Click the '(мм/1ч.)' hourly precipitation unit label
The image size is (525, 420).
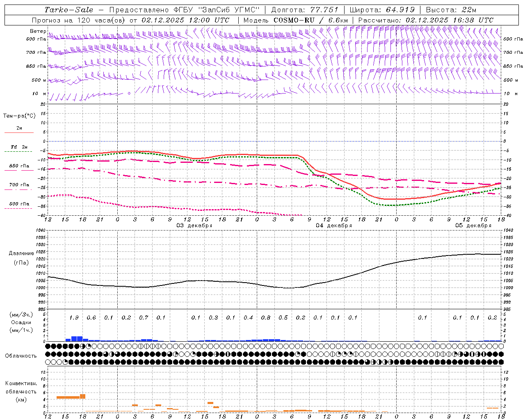coord(22,330)
